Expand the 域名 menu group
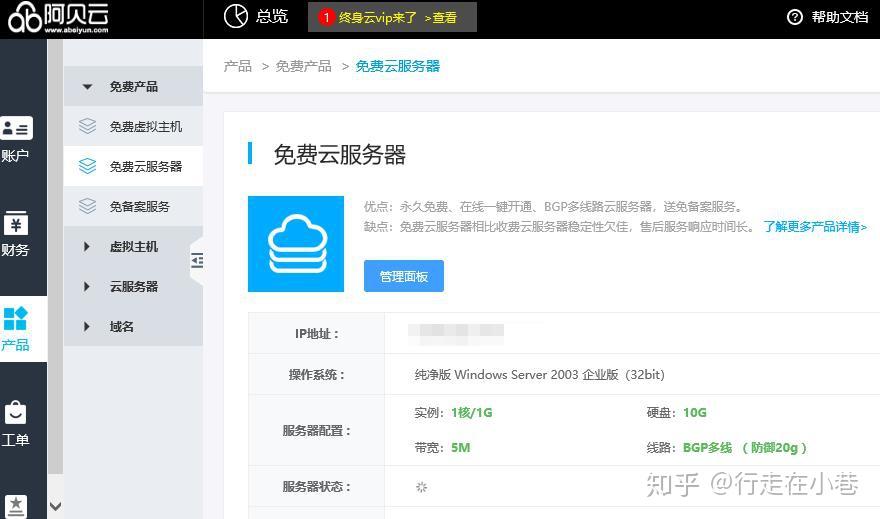This screenshot has height=519, width=880. [134, 326]
